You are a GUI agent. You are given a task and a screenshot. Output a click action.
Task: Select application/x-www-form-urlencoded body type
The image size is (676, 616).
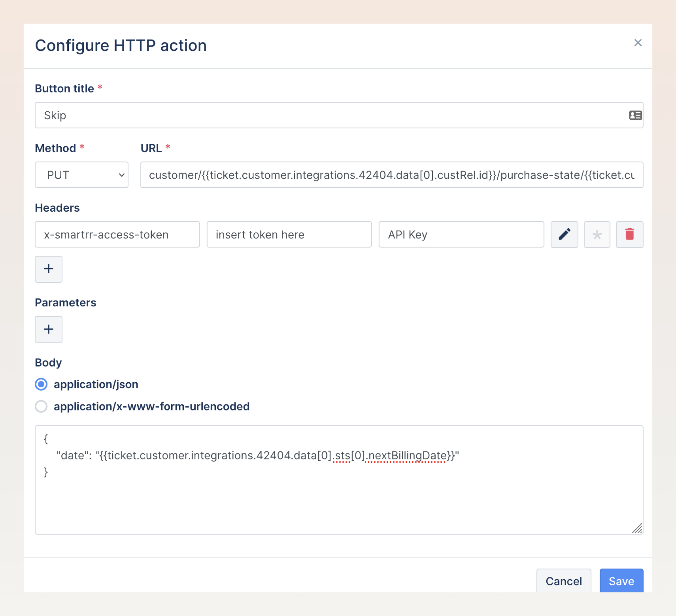coord(41,407)
